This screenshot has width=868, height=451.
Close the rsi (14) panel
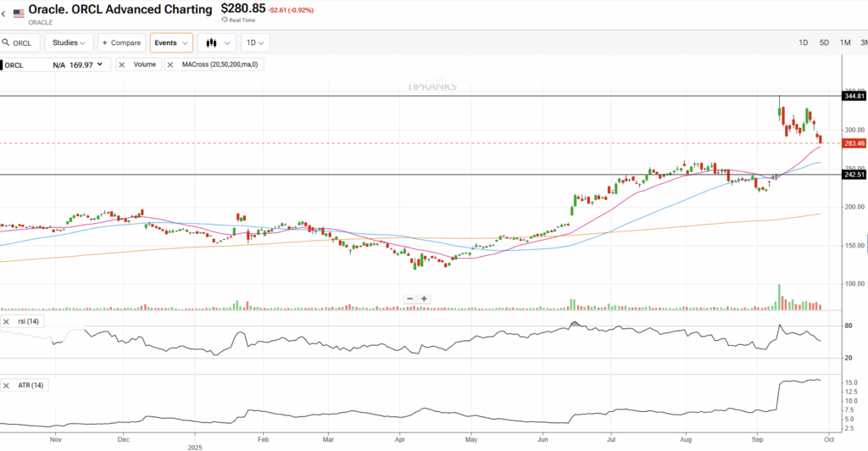click(7, 321)
